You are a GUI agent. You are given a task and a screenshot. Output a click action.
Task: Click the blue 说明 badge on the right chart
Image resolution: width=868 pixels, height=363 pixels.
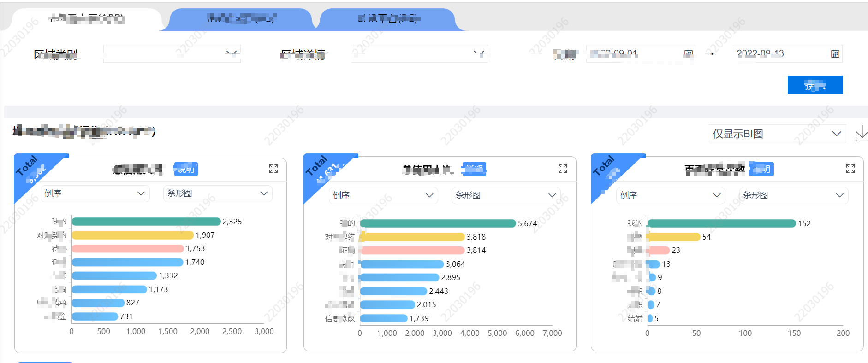761,169
